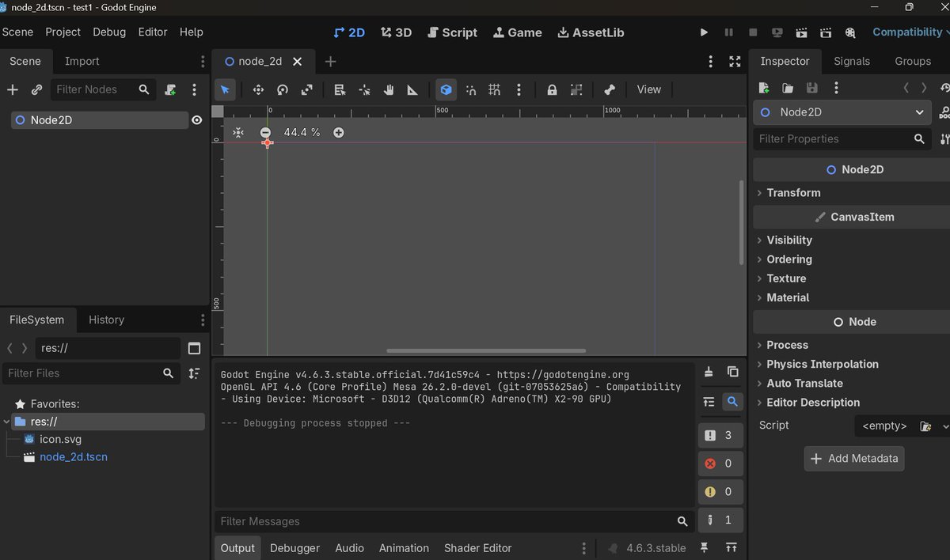Add a new child node plus icon
This screenshot has height=560, width=950.
(13, 90)
